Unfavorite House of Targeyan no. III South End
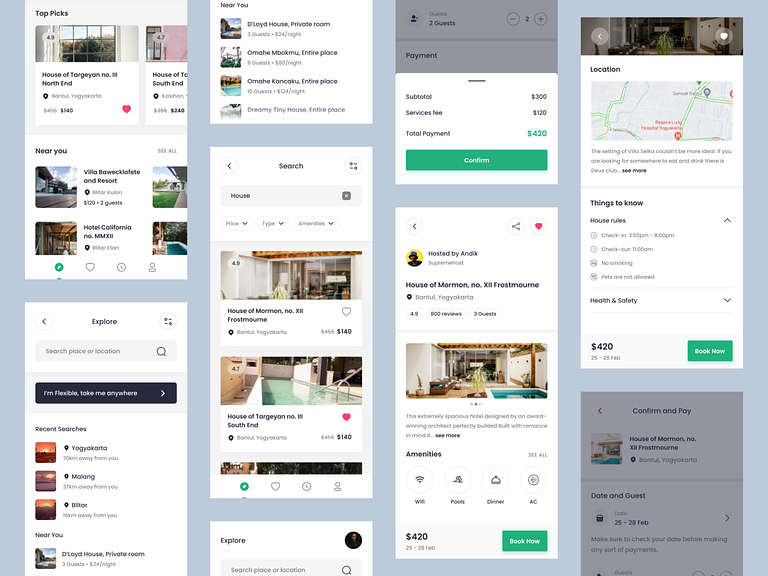This screenshot has width=768, height=576. 346,417
